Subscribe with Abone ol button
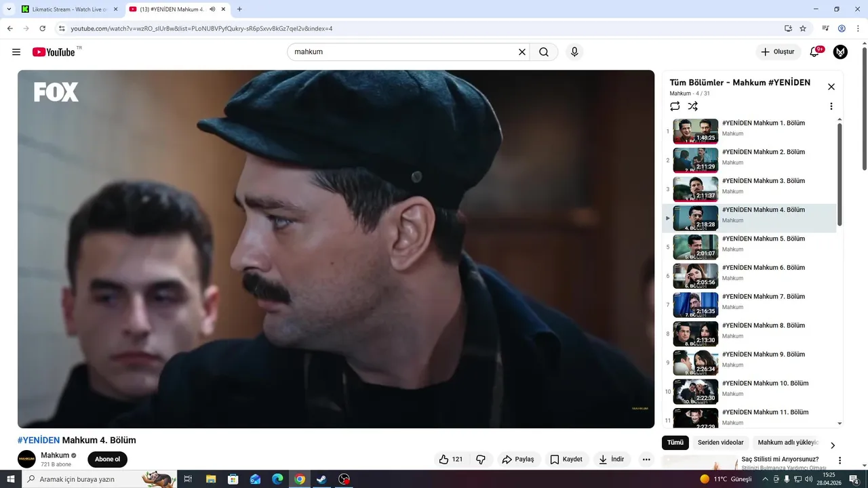 (x=107, y=460)
